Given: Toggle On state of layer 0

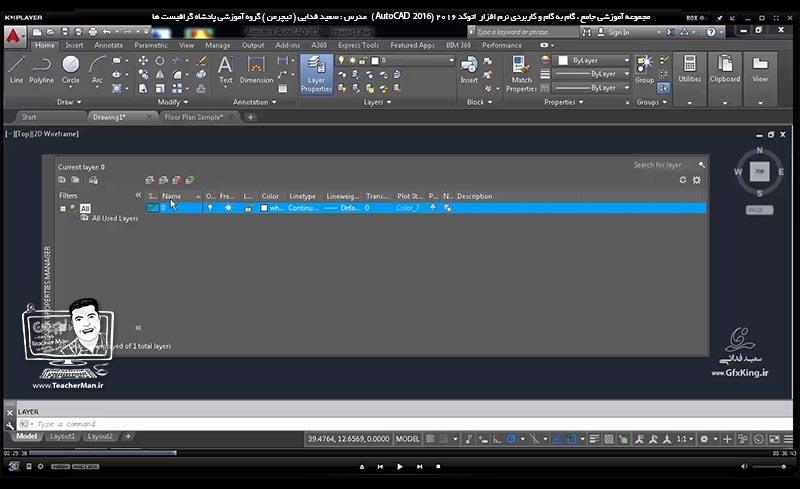Looking at the screenshot, I should [x=210, y=208].
